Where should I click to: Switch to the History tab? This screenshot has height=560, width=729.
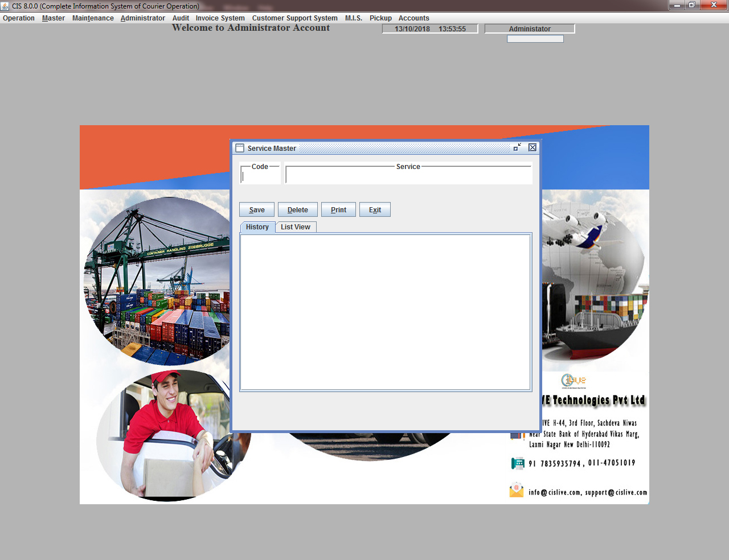pos(257,227)
